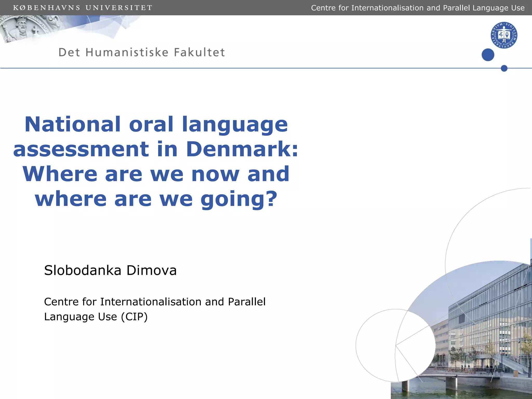The height and width of the screenshot is (399, 532).
Task: Select the Det Humanistiske Fakultet heading
Action: pos(142,52)
